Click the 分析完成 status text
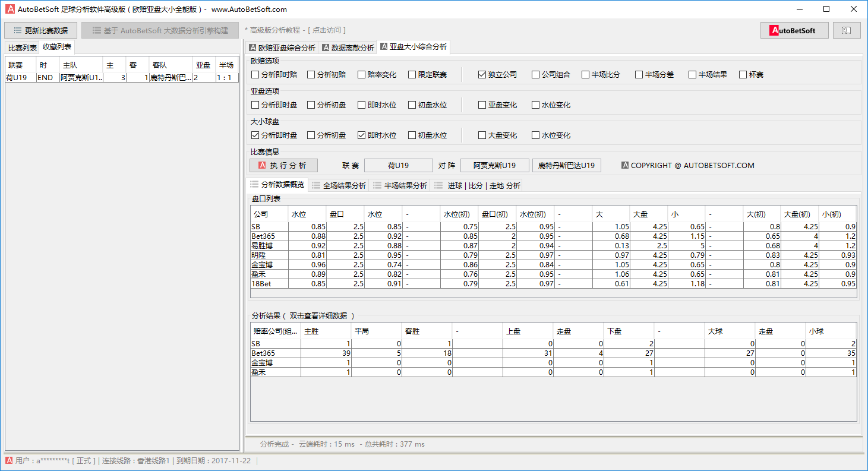This screenshot has width=868, height=471. click(274, 444)
